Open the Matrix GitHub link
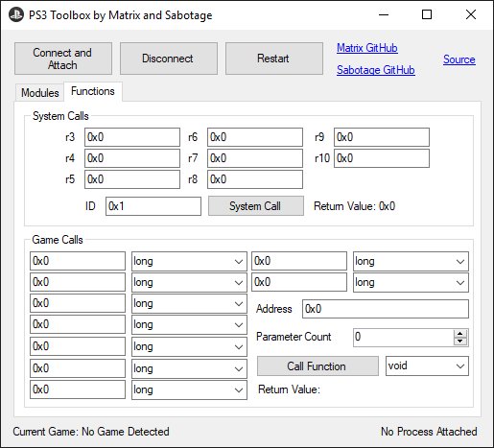Screen dimensions: 494x448 (x=367, y=48)
